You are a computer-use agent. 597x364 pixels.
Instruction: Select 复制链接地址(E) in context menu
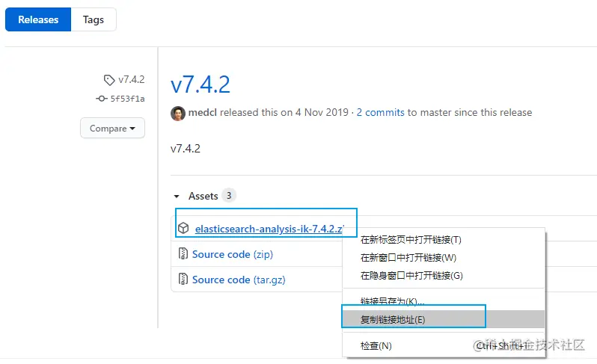444,319
